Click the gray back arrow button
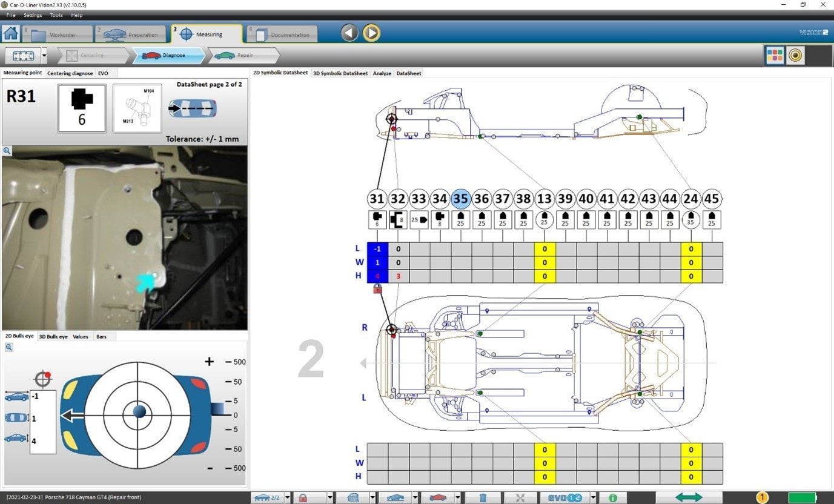834x504 pixels. point(349,33)
